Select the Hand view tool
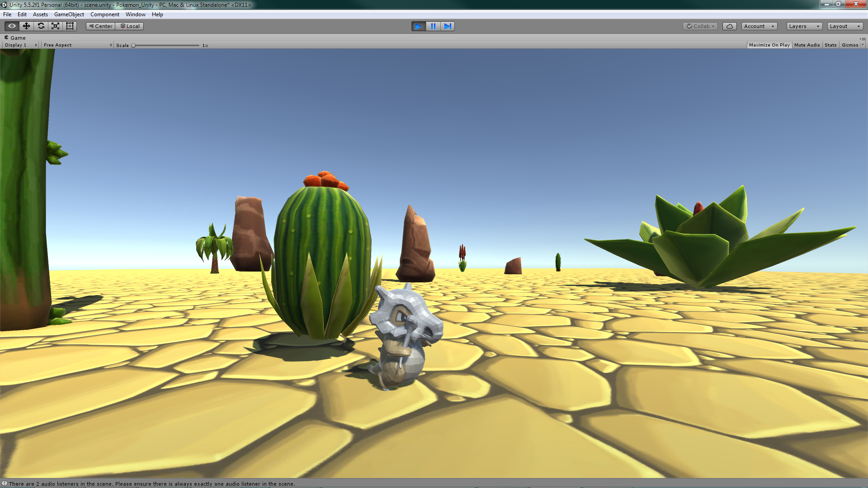Screen dimensions: 868x488 click(12, 26)
